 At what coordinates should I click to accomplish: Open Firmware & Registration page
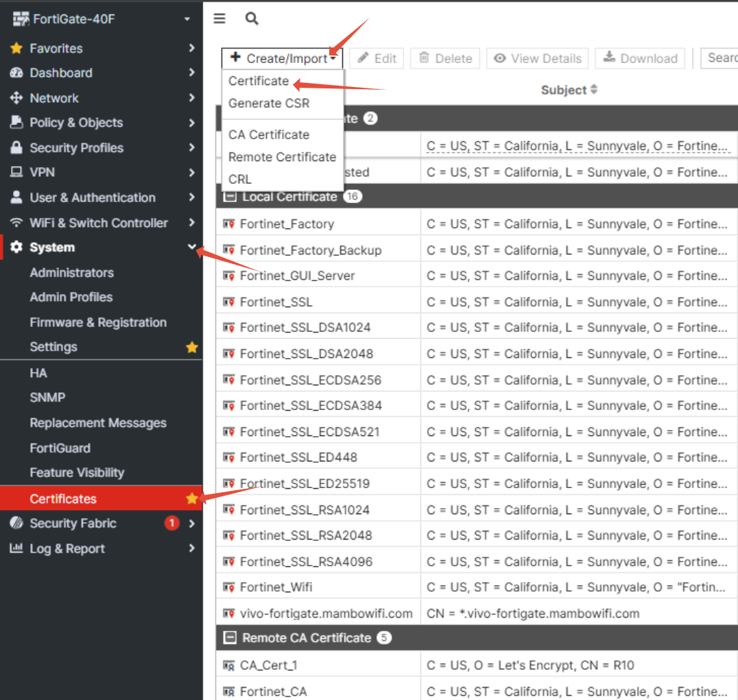(x=98, y=322)
